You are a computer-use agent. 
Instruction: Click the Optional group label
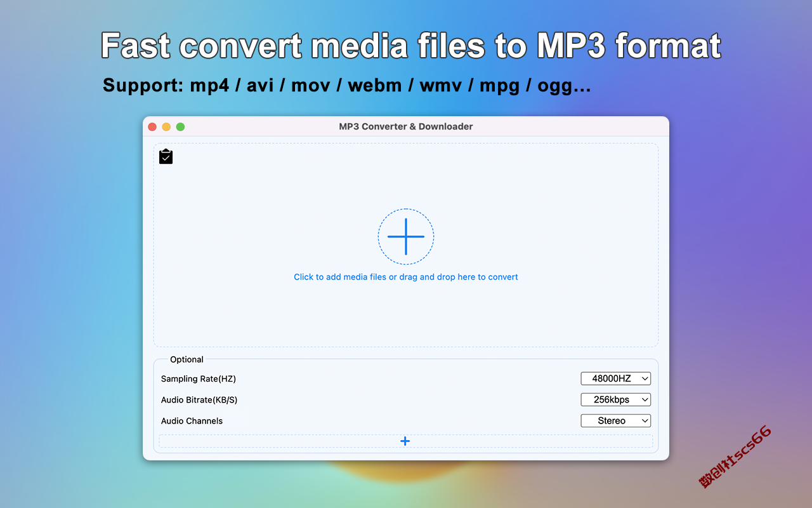(x=187, y=359)
